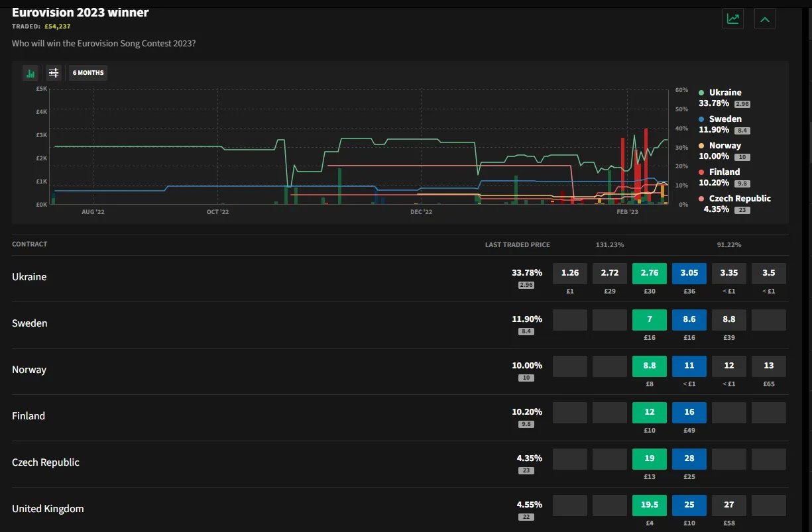The height and width of the screenshot is (532, 812).
Task: Select Sweden green price 7
Action: [650, 319]
